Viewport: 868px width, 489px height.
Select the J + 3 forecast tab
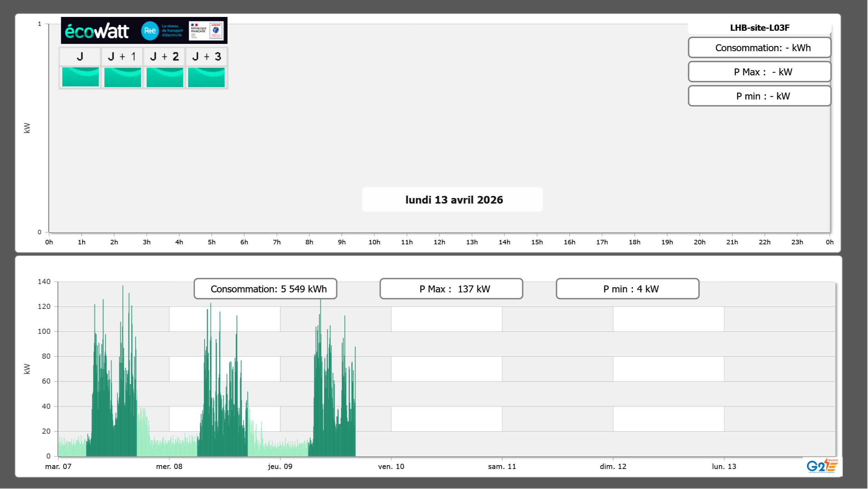tap(206, 56)
